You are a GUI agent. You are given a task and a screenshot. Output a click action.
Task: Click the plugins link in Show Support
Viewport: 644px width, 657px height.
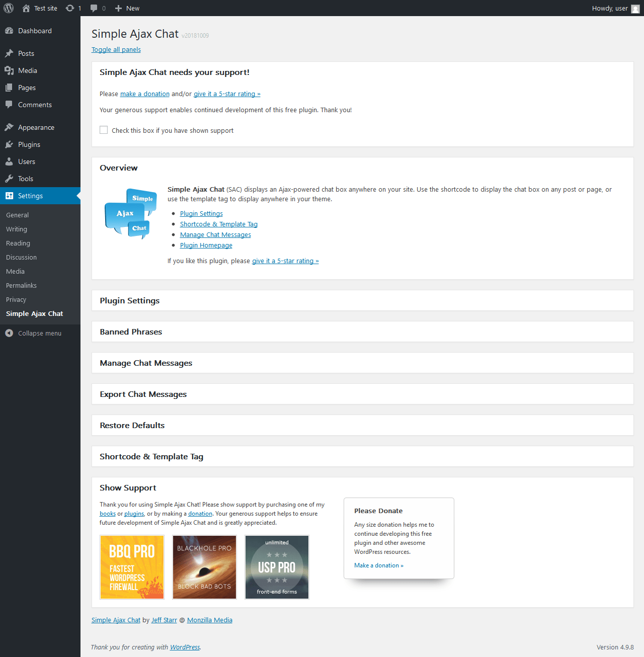pos(134,514)
